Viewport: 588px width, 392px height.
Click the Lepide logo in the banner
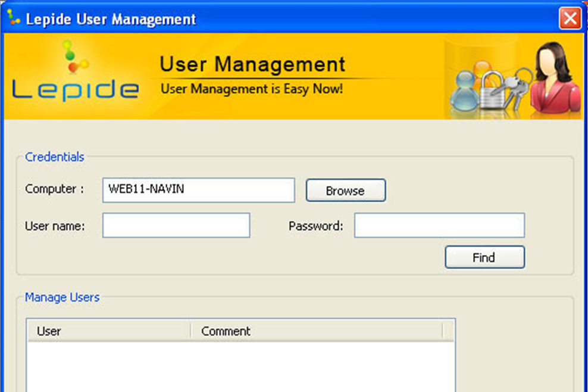(76, 71)
